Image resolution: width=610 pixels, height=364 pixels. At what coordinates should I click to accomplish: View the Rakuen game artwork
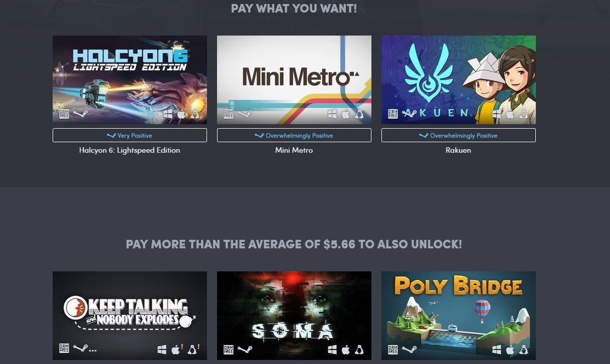[459, 80]
